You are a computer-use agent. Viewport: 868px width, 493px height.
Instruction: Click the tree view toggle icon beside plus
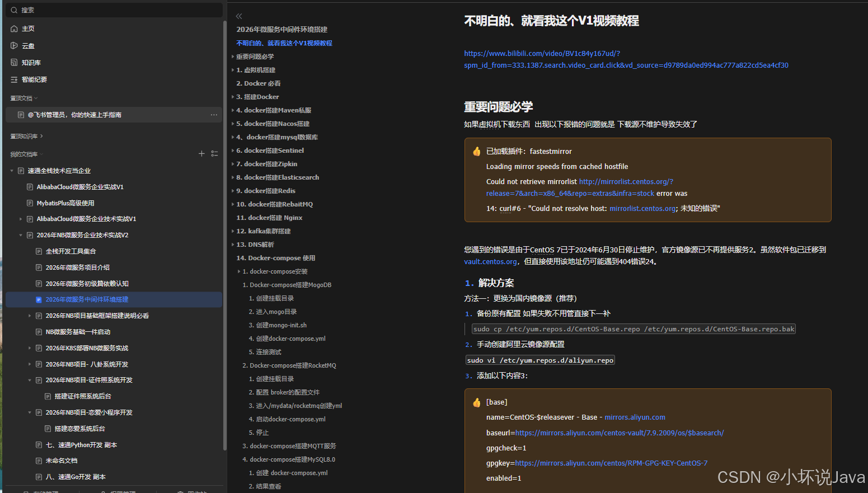214,153
